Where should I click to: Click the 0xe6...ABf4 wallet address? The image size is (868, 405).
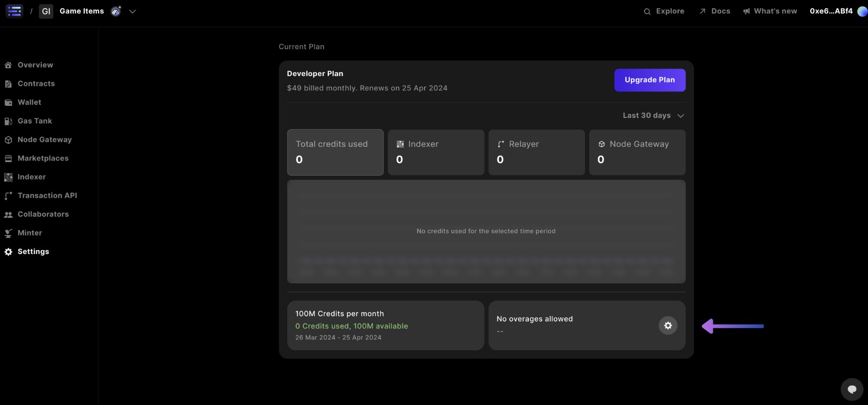pyautogui.click(x=831, y=11)
